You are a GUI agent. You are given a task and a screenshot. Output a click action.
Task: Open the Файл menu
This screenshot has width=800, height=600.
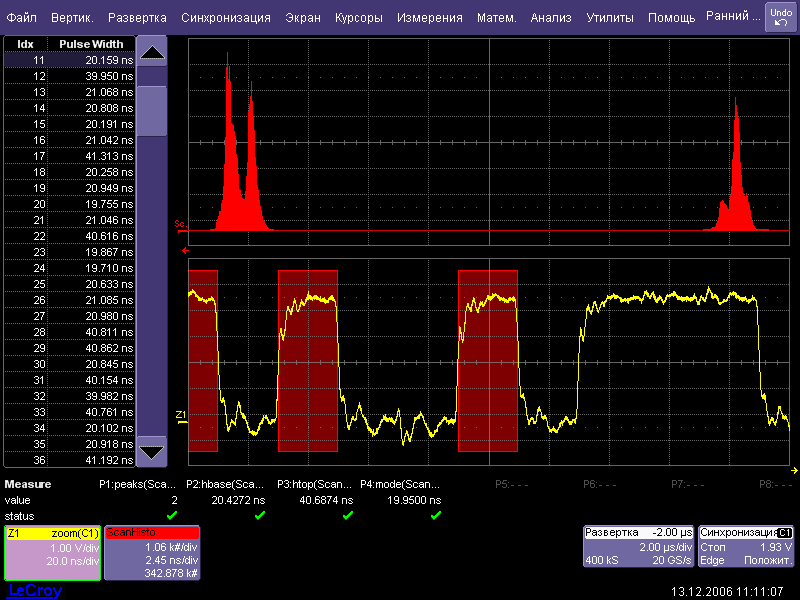click(21, 18)
